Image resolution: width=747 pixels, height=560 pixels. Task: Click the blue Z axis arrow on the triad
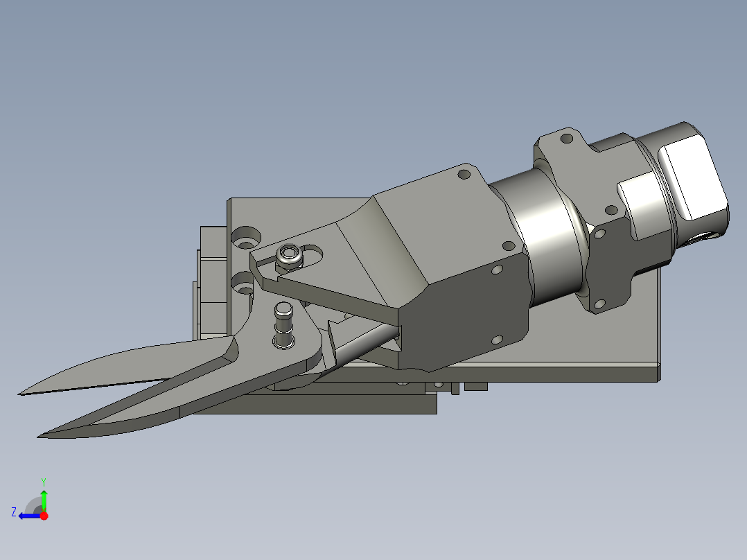pos(30,516)
